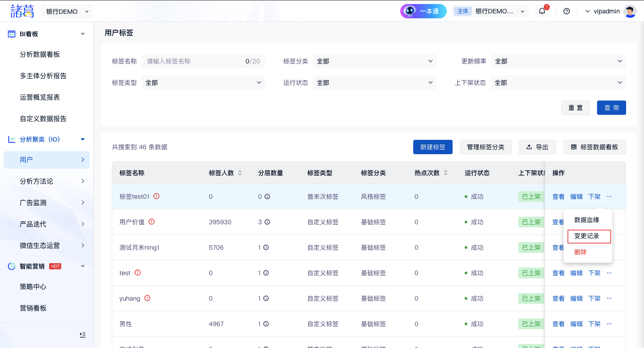Expand 分析方法论 in the sidebar
The height and width of the screenshot is (348, 644).
[47, 181]
